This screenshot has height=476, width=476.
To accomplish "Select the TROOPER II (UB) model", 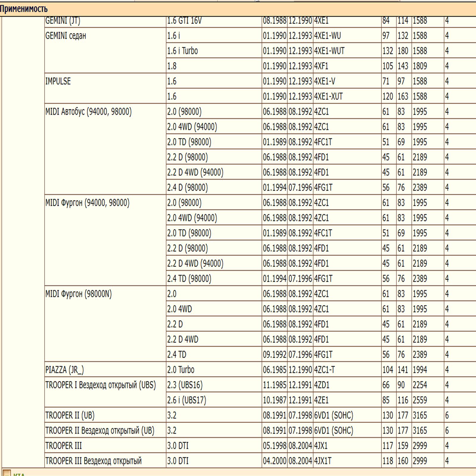I will coord(70,415).
